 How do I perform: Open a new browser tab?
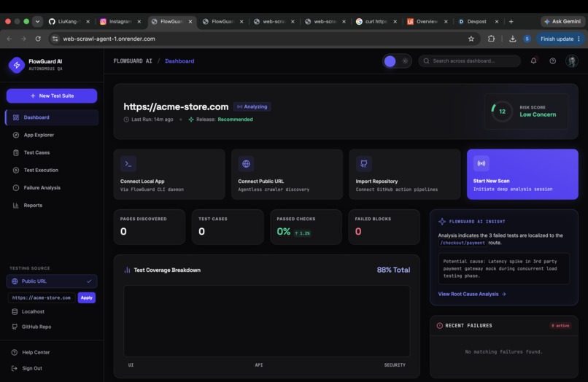coord(511,22)
